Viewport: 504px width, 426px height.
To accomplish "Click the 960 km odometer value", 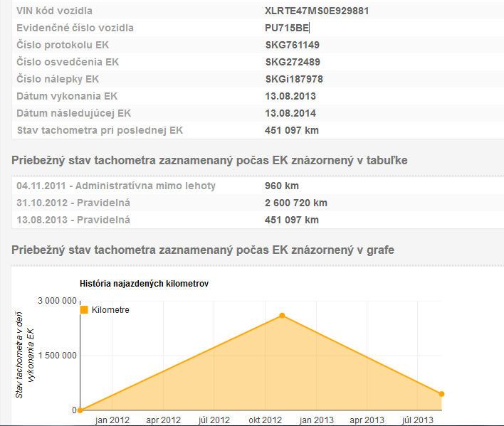I will pyautogui.click(x=282, y=186).
